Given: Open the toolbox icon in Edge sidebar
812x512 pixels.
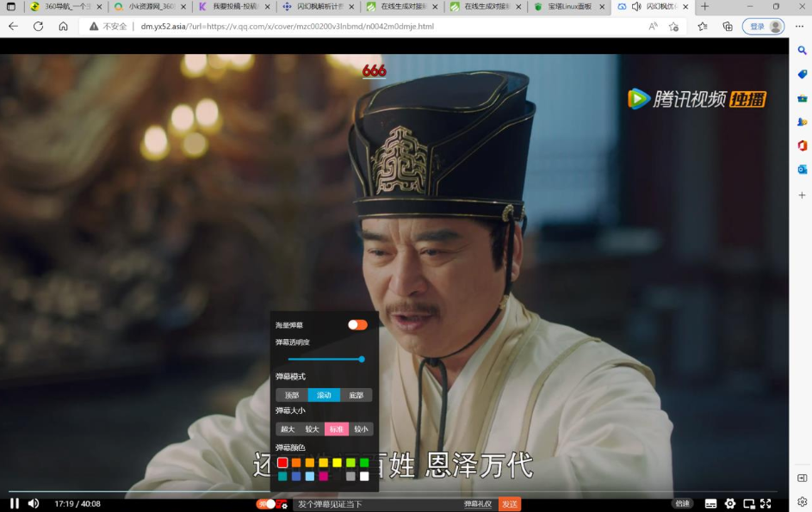Looking at the screenshot, I should 803,98.
